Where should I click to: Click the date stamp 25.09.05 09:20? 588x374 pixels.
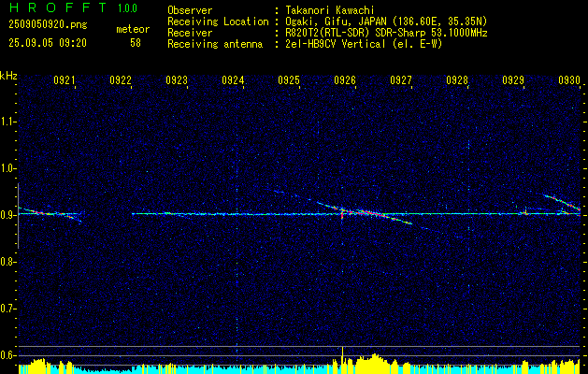[48, 43]
